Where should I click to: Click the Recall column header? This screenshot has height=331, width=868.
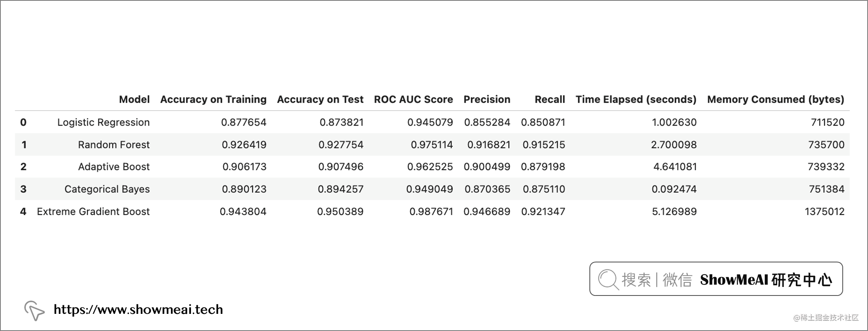click(550, 100)
